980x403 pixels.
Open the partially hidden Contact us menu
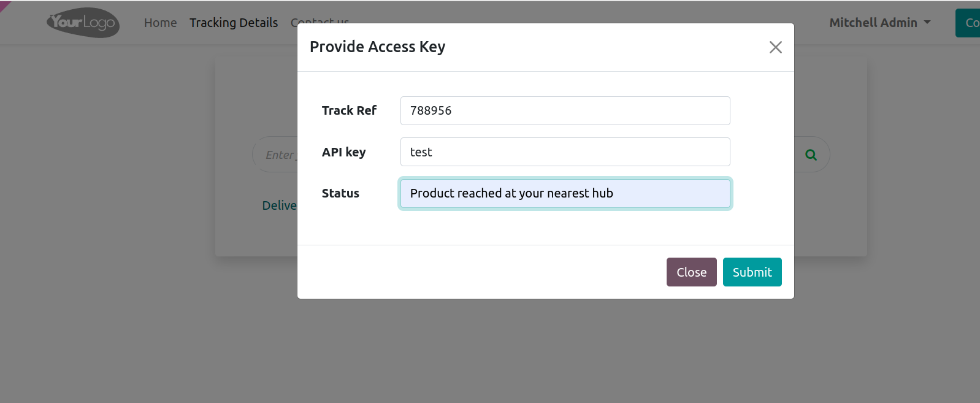[x=320, y=20]
